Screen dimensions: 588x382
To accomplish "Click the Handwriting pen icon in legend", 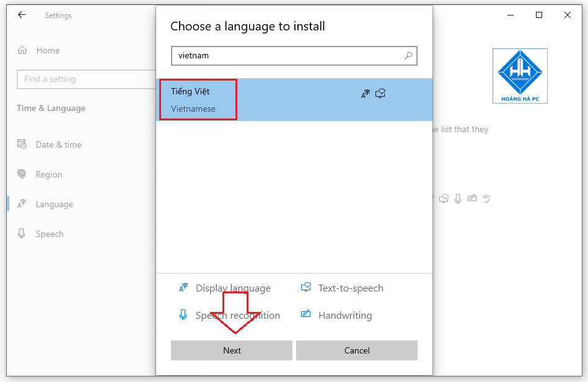I will (305, 315).
